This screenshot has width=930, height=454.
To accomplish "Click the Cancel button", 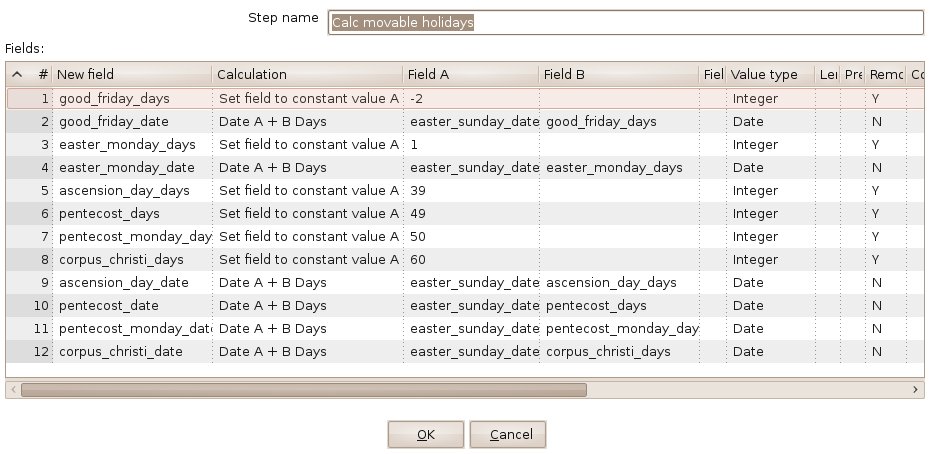I will 508,434.
